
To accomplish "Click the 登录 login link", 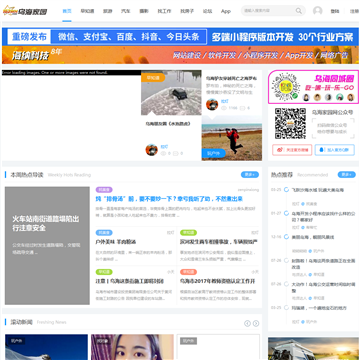I will (x=335, y=11).
